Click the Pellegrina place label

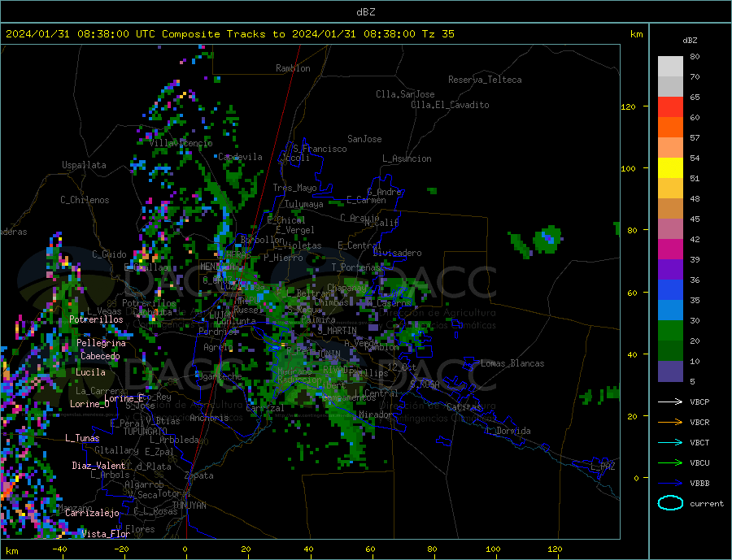[101, 343]
